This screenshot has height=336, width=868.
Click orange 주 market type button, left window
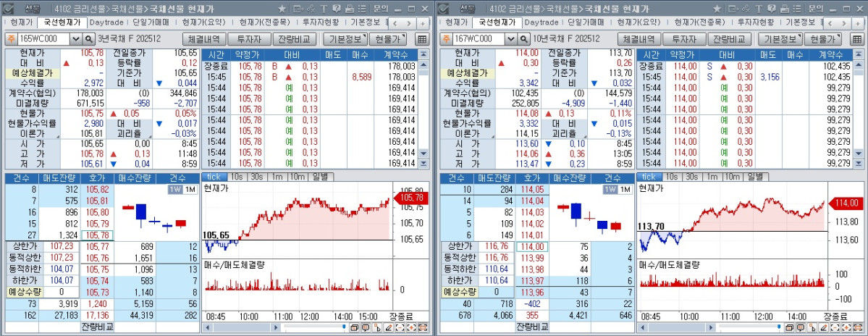click(x=10, y=39)
